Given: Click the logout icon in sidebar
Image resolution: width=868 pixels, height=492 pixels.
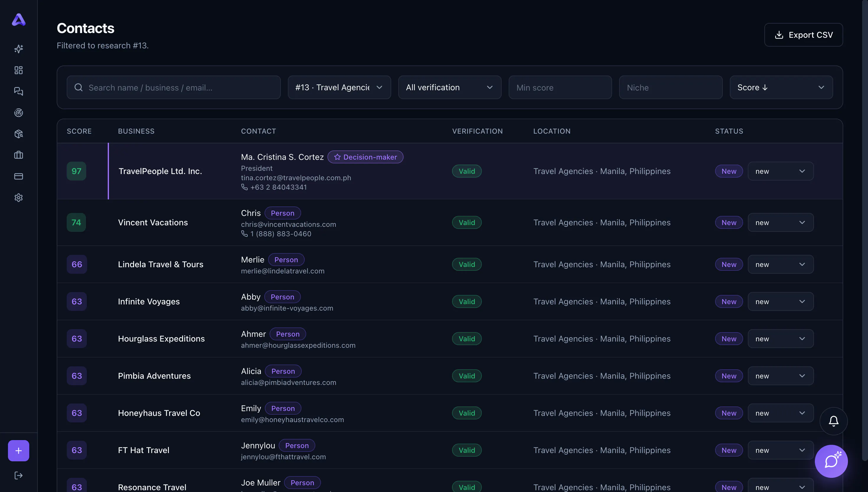Looking at the screenshot, I should 19,475.
